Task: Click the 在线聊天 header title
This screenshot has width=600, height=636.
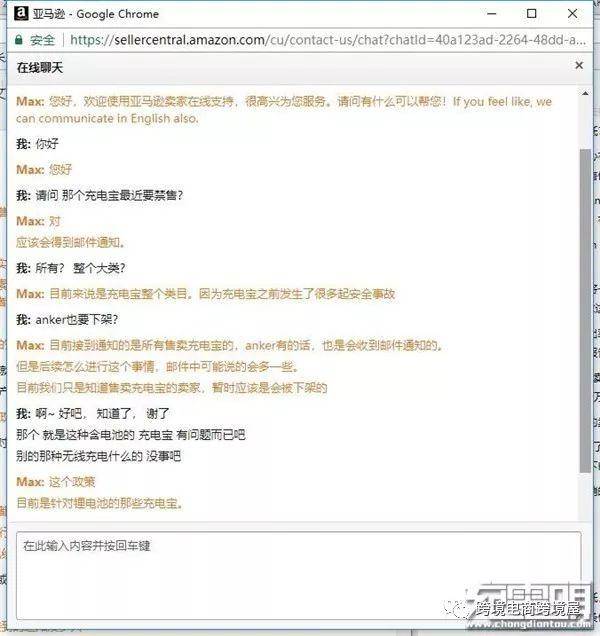Action: click(40, 67)
